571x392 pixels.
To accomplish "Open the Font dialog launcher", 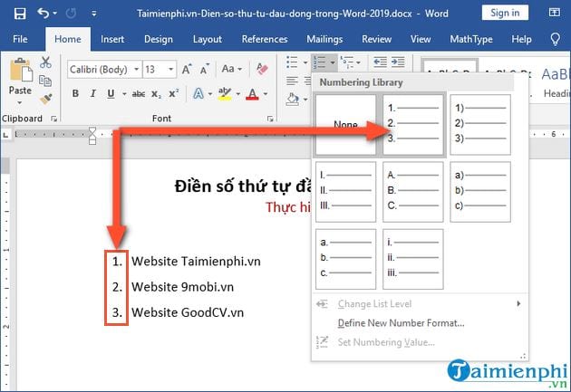I will (x=270, y=119).
